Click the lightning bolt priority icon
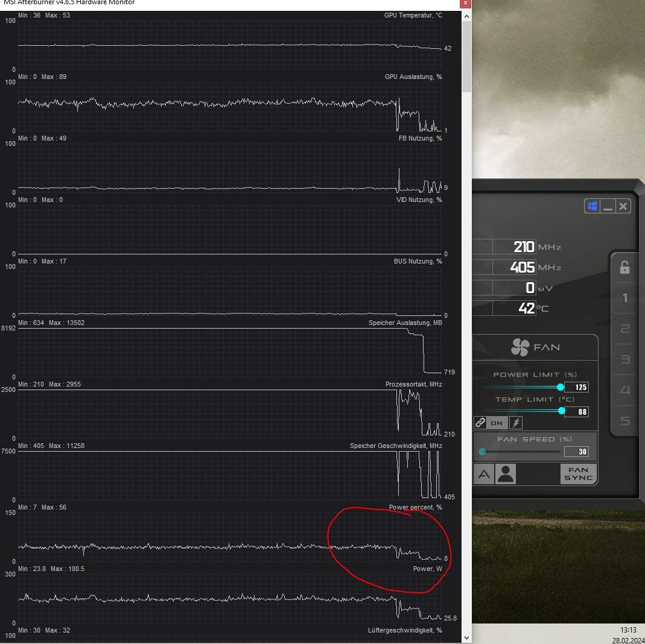The width and height of the screenshot is (645, 644). [516, 423]
